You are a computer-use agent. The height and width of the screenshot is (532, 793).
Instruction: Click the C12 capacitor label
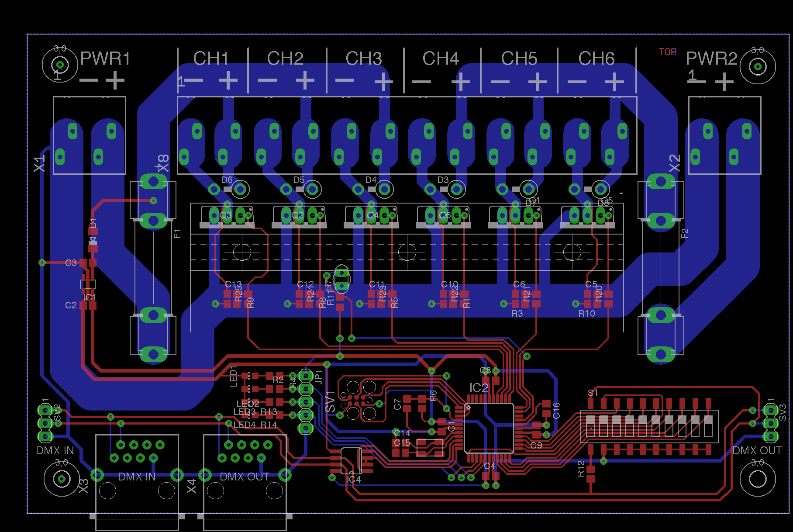tap(305, 284)
